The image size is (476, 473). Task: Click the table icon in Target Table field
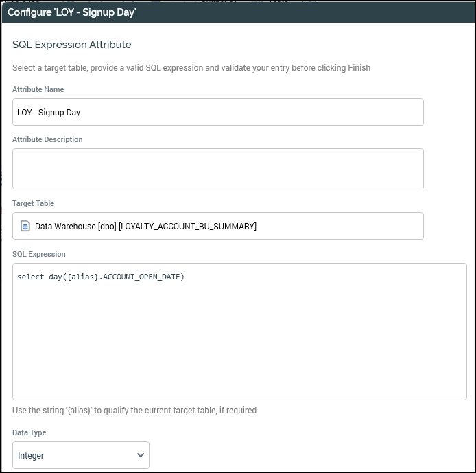[x=25, y=226]
